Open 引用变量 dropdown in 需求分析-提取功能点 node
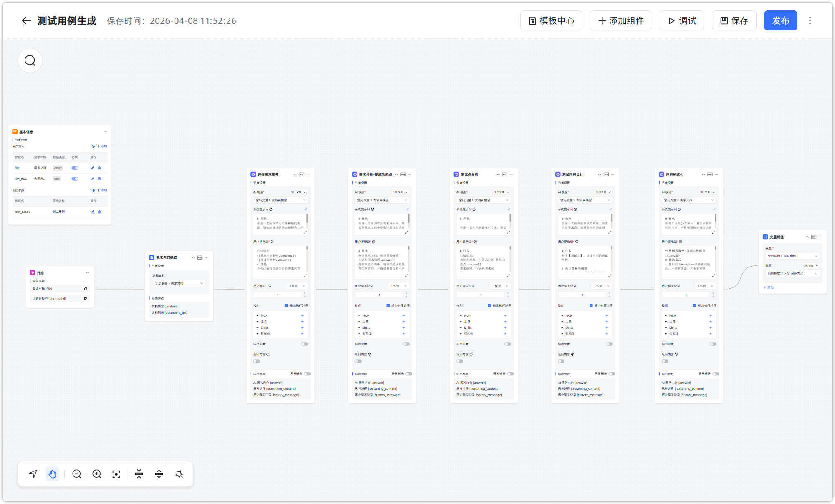Viewport: 835px width, 504px height. (x=400, y=192)
